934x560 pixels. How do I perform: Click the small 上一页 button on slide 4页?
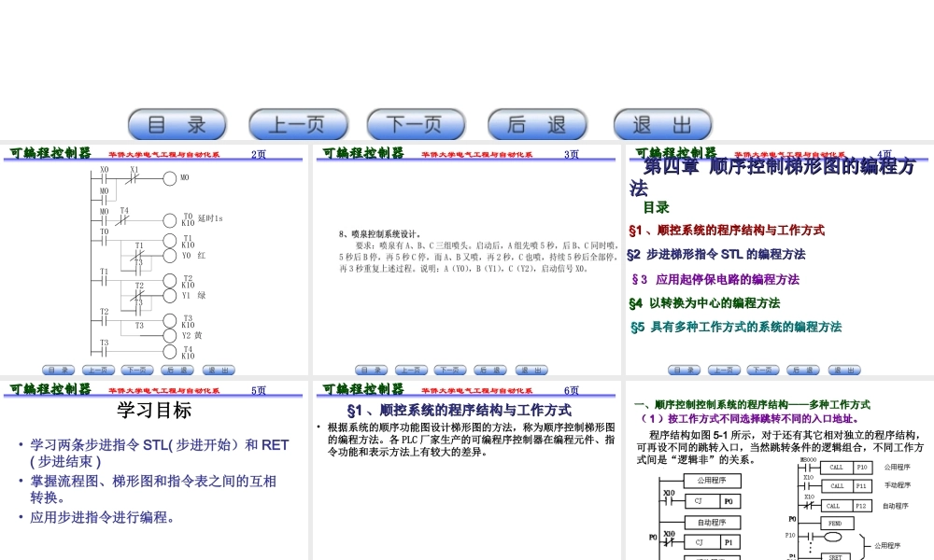[x=724, y=371]
